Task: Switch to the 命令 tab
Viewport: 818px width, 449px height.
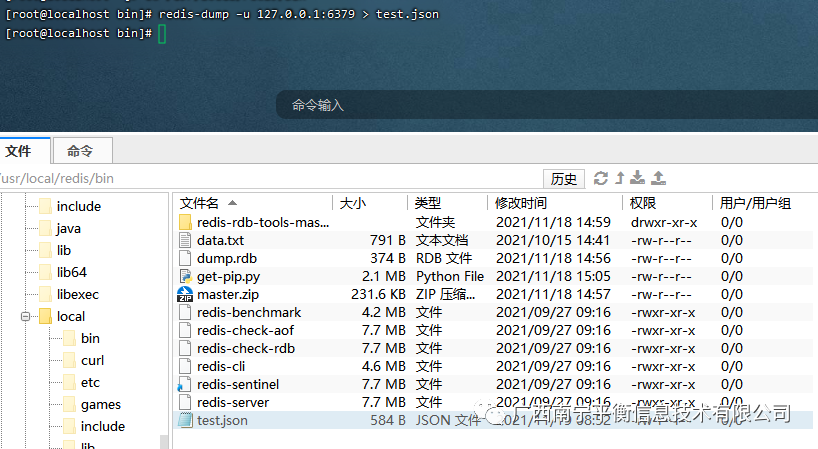Action: pos(83,151)
